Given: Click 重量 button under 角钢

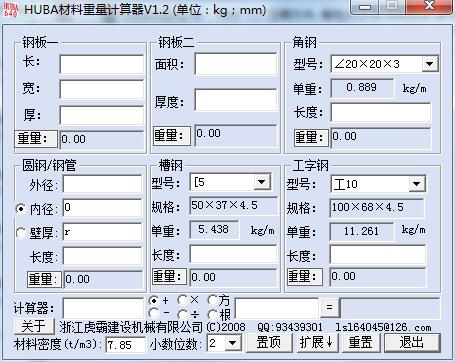Looking at the screenshot, I should click(311, 137).
